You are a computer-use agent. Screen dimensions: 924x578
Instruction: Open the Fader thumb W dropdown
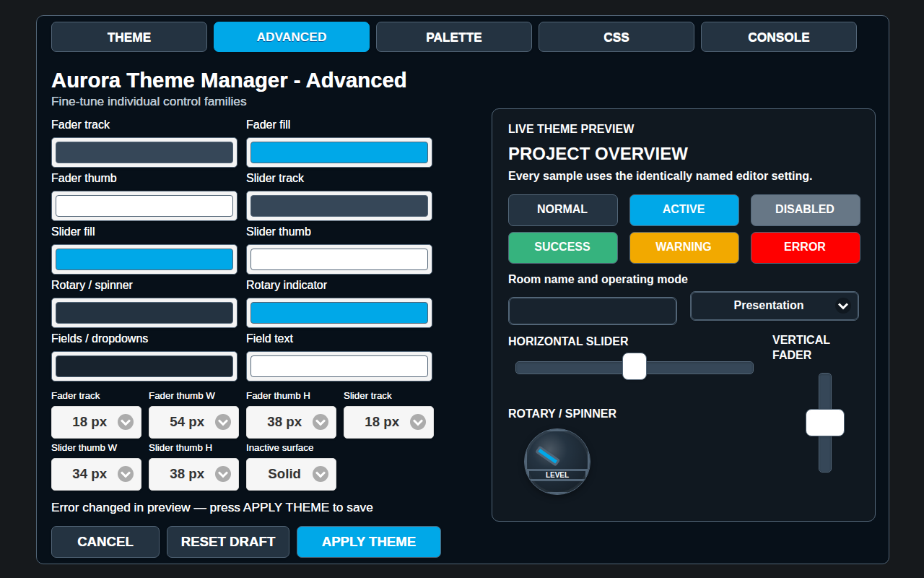tap(193, 422)
